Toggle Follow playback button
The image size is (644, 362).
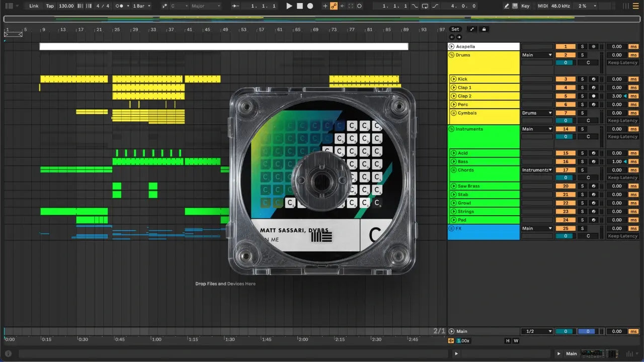coord(235,6)
